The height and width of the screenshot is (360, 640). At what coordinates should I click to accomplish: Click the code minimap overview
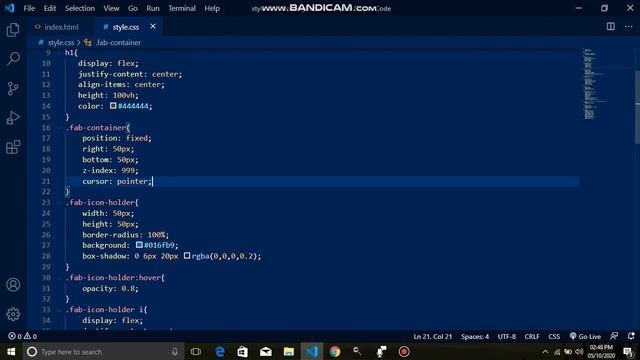point(593,84)
